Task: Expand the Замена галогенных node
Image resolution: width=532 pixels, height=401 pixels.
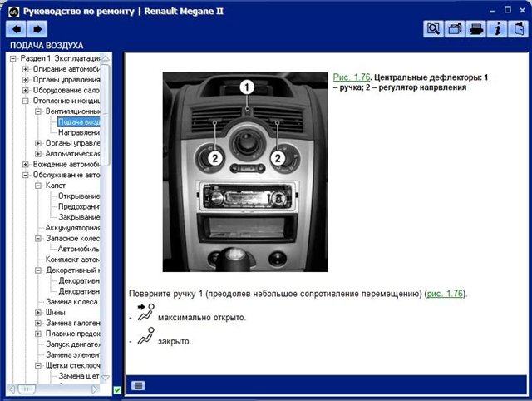Action: tap(38, 323)
